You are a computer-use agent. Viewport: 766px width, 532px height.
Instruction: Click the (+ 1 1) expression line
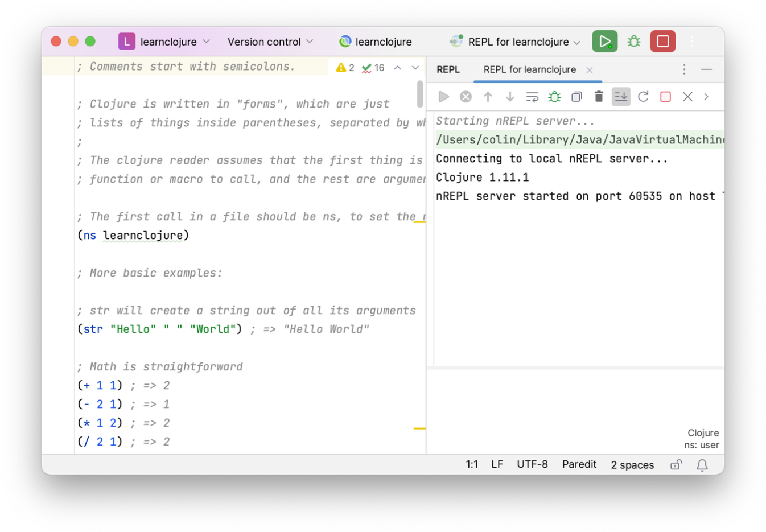coord(100,385)
